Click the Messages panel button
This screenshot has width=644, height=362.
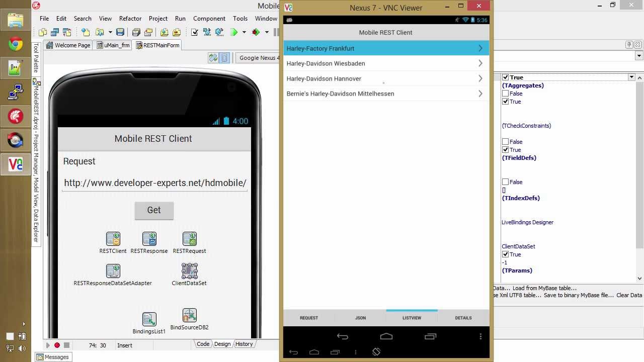[x=53, y=357]
